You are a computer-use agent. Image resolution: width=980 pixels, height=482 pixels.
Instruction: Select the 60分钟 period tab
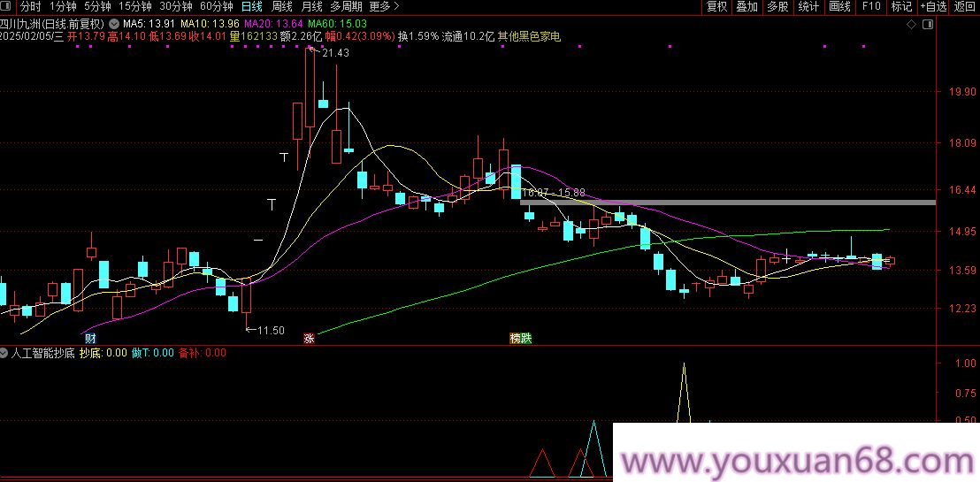point(216,7)
